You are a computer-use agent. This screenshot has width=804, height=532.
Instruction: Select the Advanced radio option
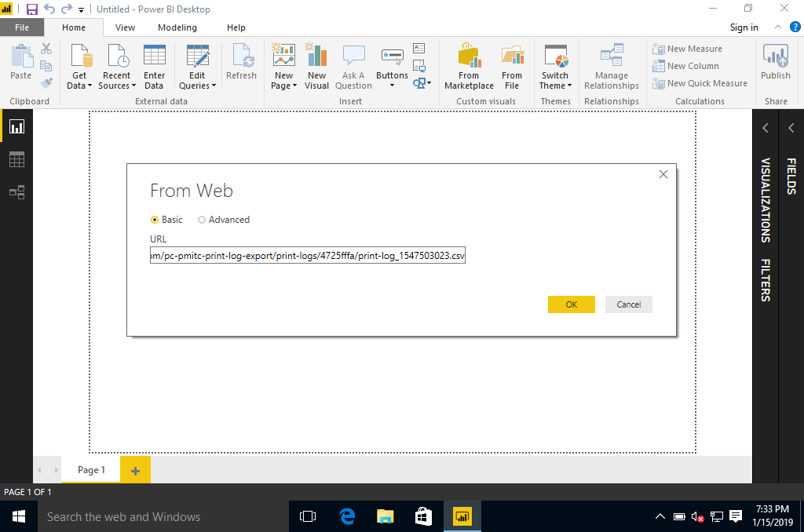[x=202, y=220]
